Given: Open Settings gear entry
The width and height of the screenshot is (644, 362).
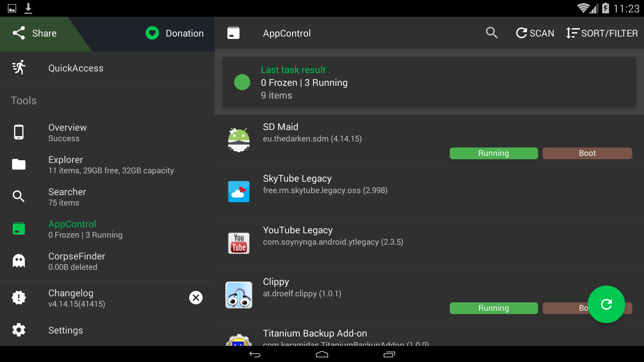Looking at the screenshot, I should coord(65,330).
